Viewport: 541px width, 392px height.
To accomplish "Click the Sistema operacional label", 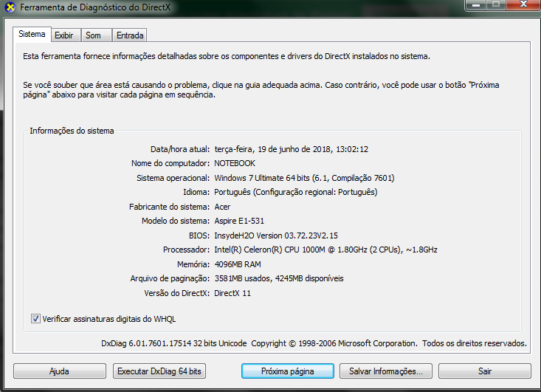I will [x=173, y=178].
